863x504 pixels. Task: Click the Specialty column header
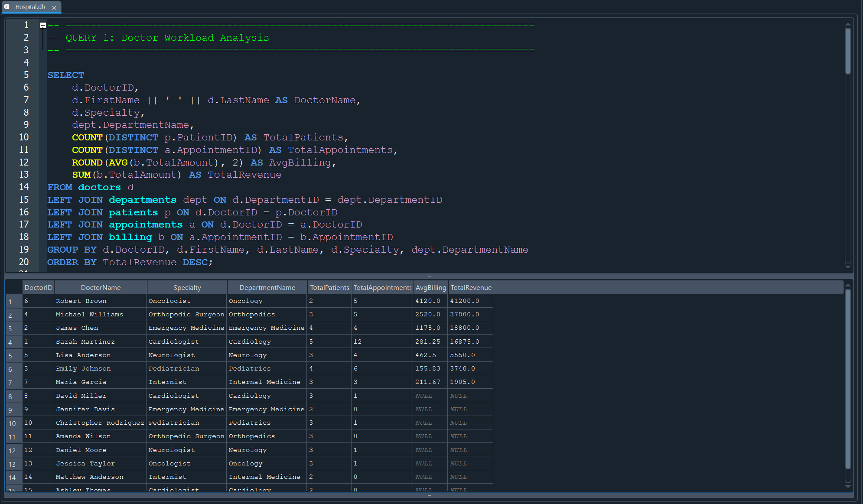click(x=187, y=287)
